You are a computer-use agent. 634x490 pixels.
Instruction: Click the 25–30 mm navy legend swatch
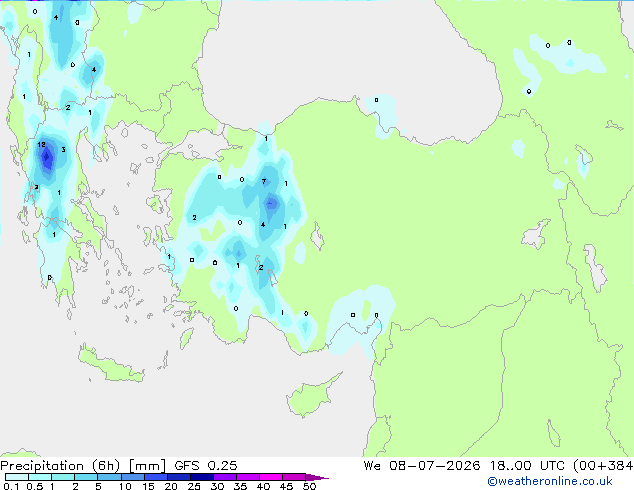[x=201, y=477]
